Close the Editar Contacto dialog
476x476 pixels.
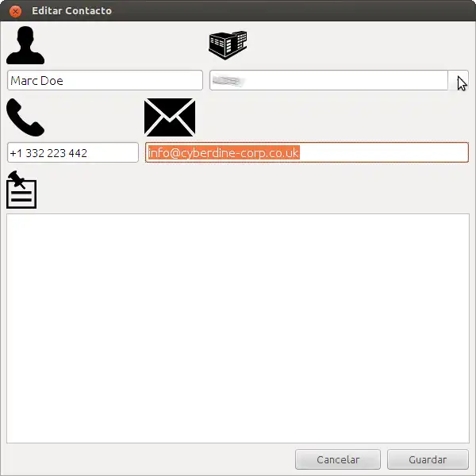(15, 11)
